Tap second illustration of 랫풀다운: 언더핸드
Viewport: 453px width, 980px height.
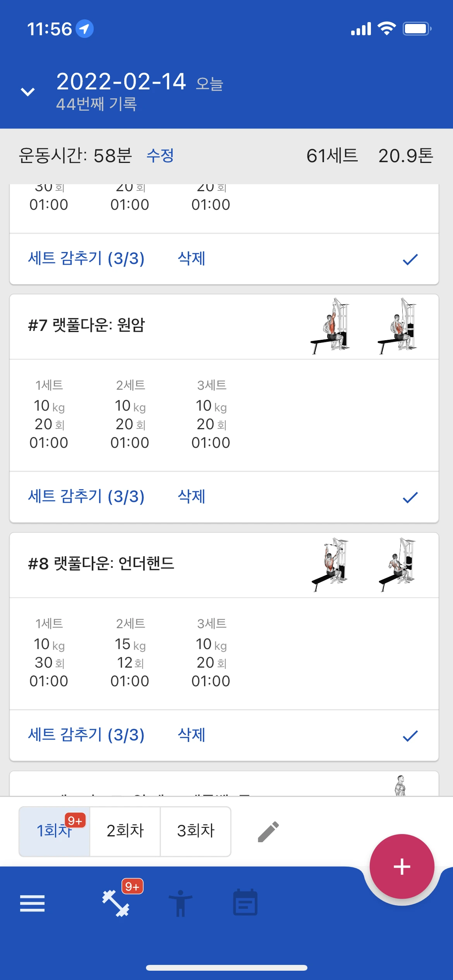(398, 564)
